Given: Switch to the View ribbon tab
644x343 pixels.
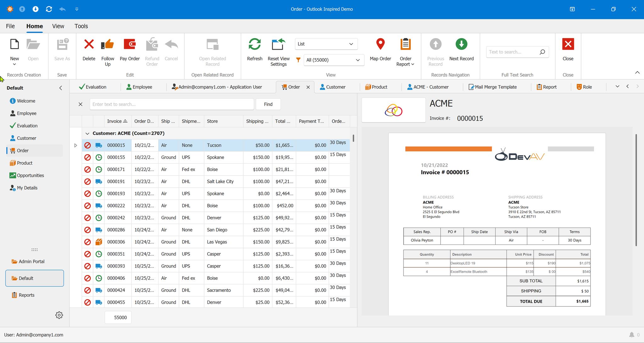Looking at the screenshot, I should [58, 26].
